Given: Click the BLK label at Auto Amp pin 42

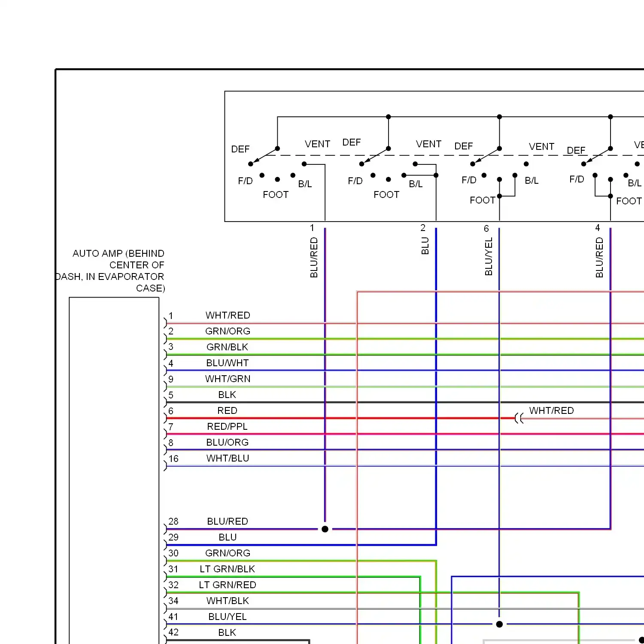Looking at the screenshot, I should coord(227,633).
